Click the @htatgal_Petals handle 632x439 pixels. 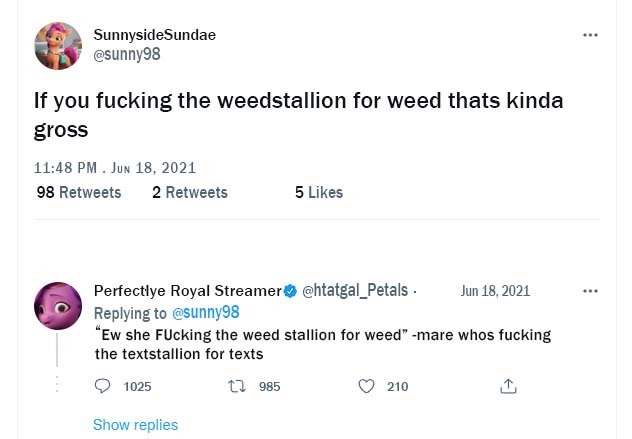354,291
